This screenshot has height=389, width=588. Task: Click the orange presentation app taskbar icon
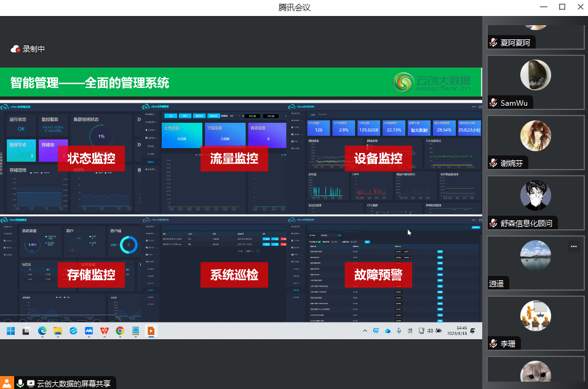(151, 331)
